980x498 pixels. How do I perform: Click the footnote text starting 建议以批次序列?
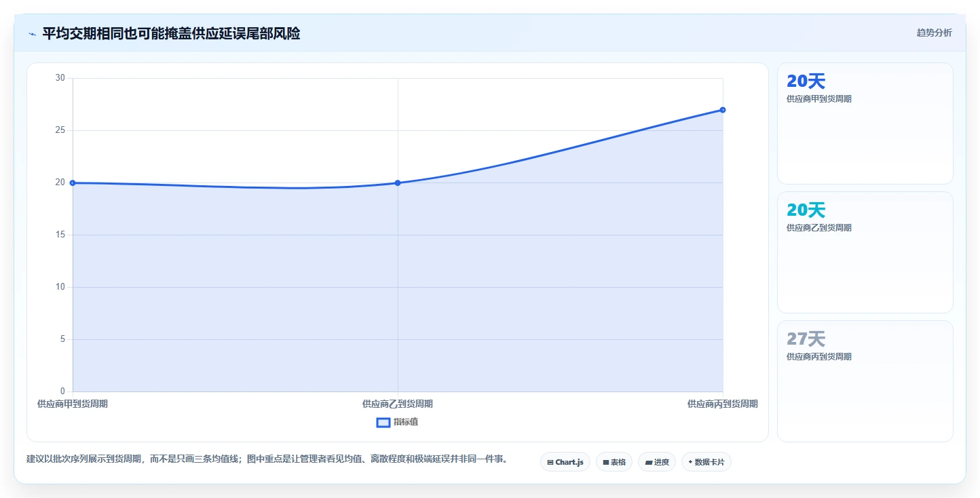(x=267, y=459)
